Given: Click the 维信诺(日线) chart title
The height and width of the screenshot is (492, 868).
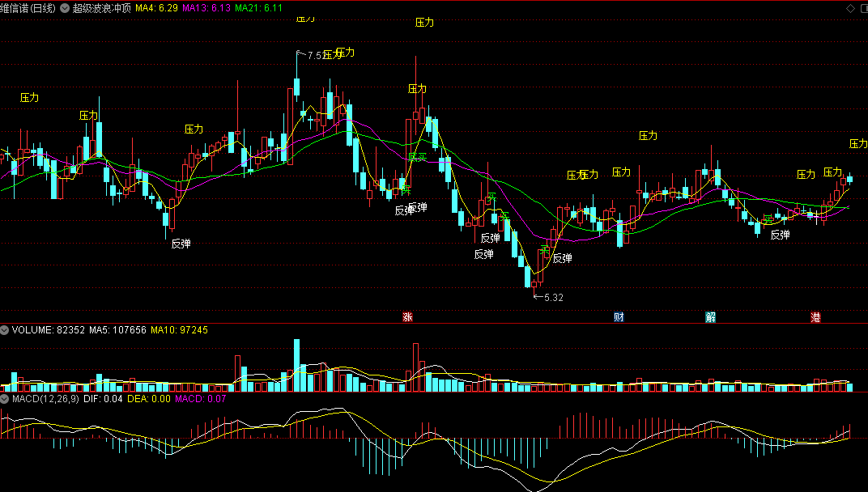Looking at the screenshot, I should coord(28,8).
